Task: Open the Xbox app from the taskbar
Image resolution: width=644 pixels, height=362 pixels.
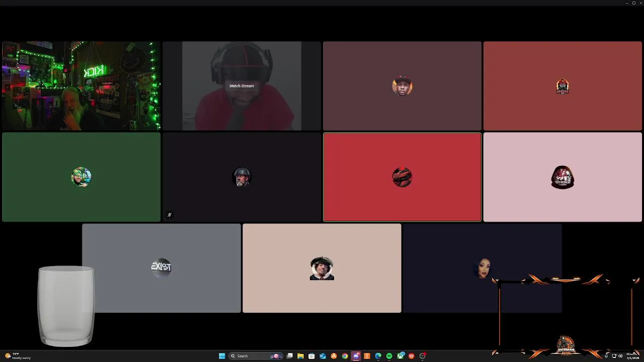Action: [400, 356]
